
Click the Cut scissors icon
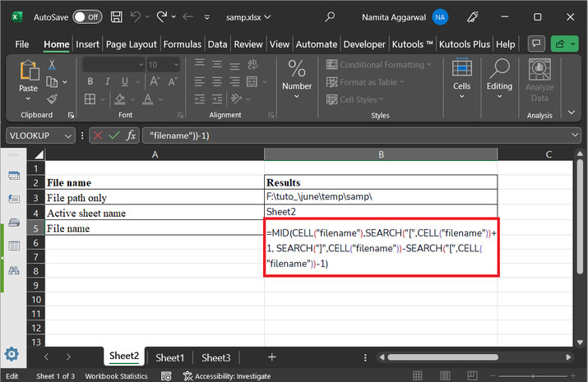(x=53, y=65)
